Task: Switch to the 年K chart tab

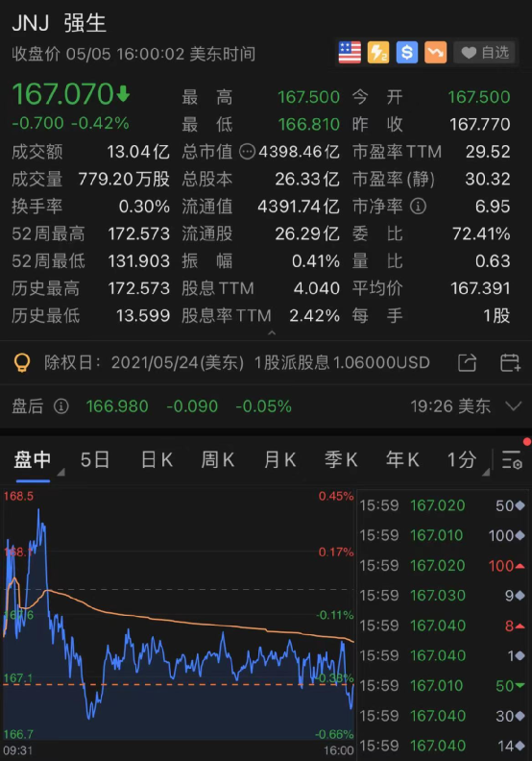Action: coord(402,459)
